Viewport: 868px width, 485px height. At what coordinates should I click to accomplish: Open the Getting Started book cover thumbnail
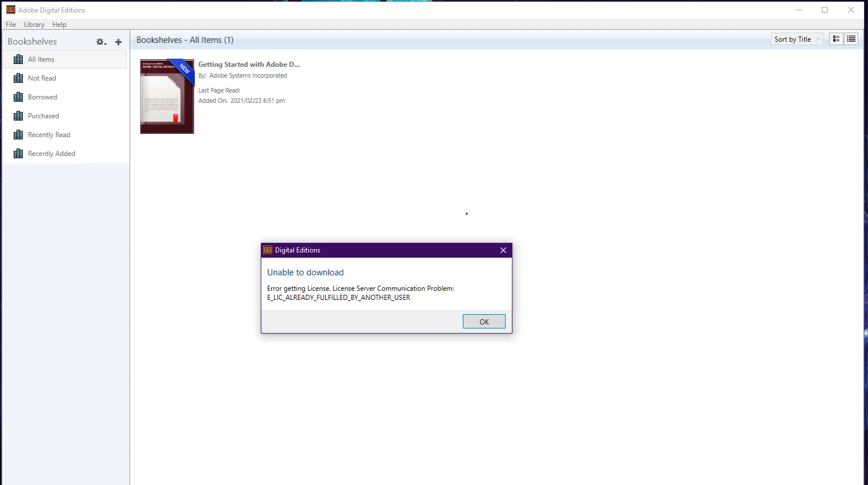167,96
